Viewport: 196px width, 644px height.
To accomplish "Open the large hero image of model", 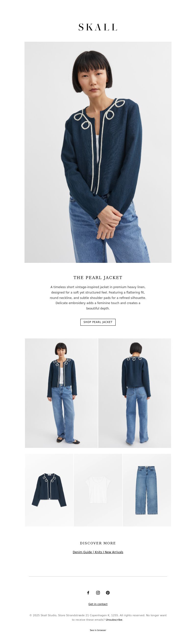I will (98, 152).
